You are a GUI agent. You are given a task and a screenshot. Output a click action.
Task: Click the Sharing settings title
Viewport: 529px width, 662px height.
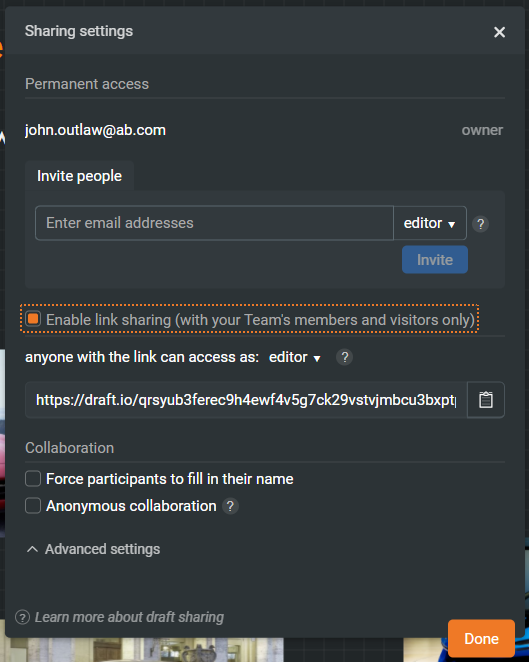(79, 31)
